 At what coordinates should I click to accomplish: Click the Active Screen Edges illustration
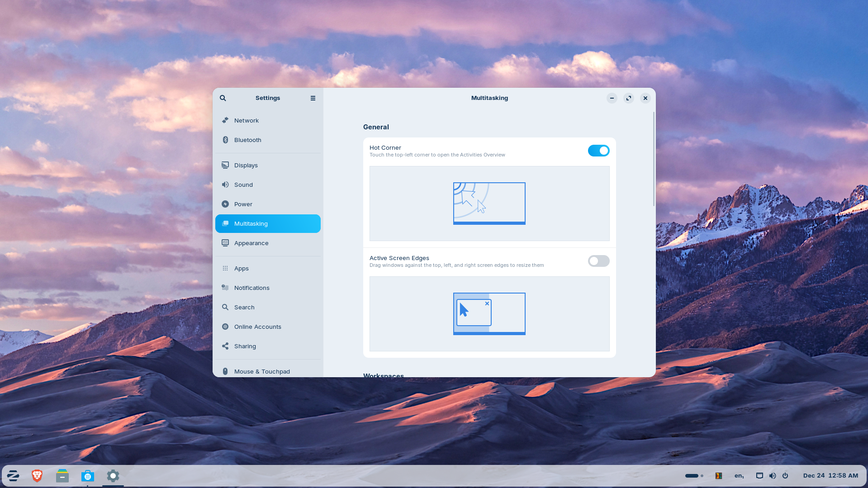pyautogui.click(x=489, y=314)
